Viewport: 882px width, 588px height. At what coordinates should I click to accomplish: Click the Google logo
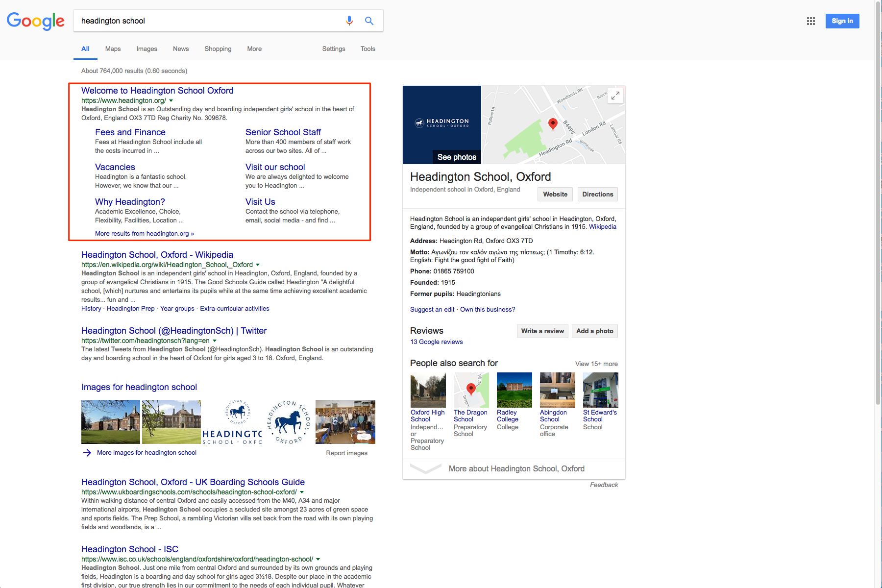click(35, 21)
